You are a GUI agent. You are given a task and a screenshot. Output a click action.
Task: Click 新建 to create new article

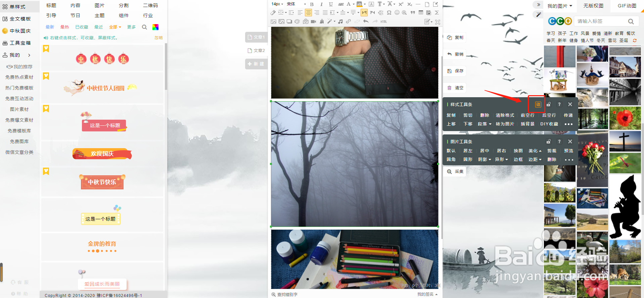(256, 64)
